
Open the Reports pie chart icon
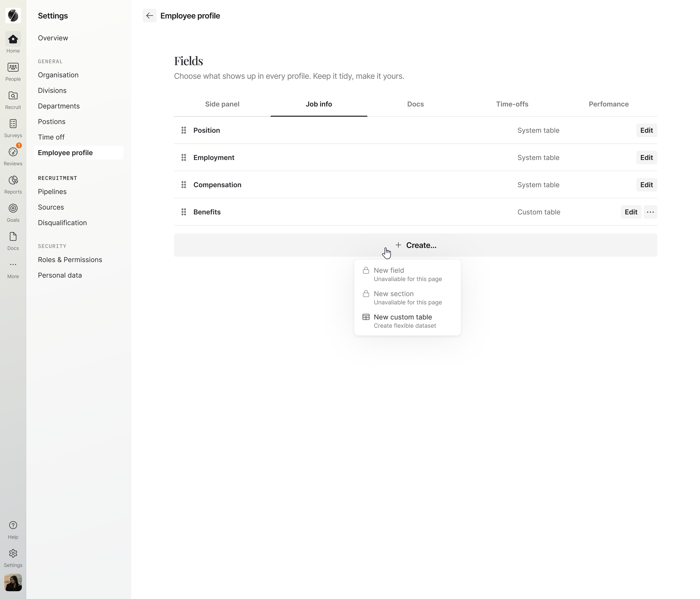point(13,180)
